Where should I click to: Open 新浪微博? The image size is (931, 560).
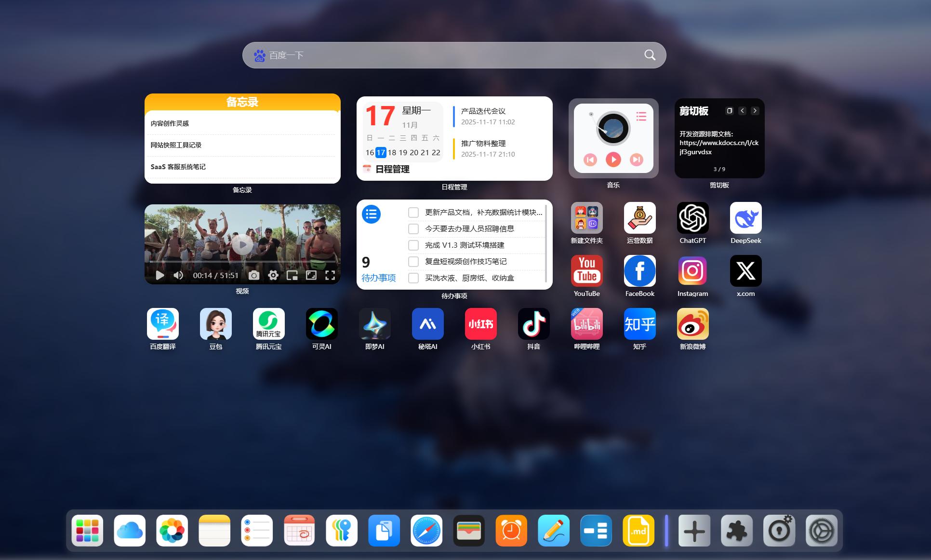(x=692, y=324)
